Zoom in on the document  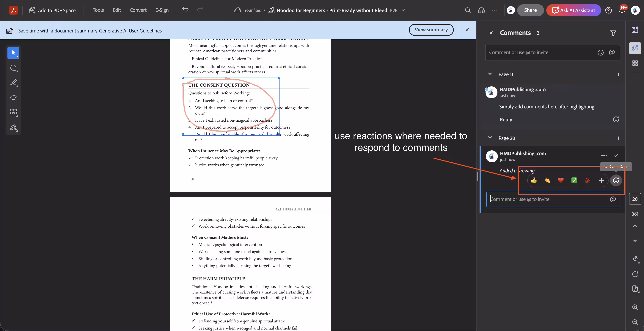pyautogui.click(x=635, y=307)
